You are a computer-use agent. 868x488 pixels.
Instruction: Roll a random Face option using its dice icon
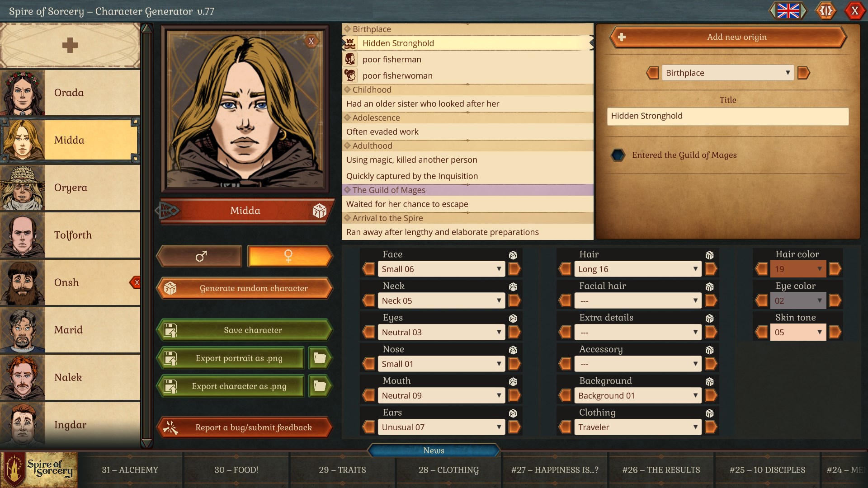click(514, 254)
